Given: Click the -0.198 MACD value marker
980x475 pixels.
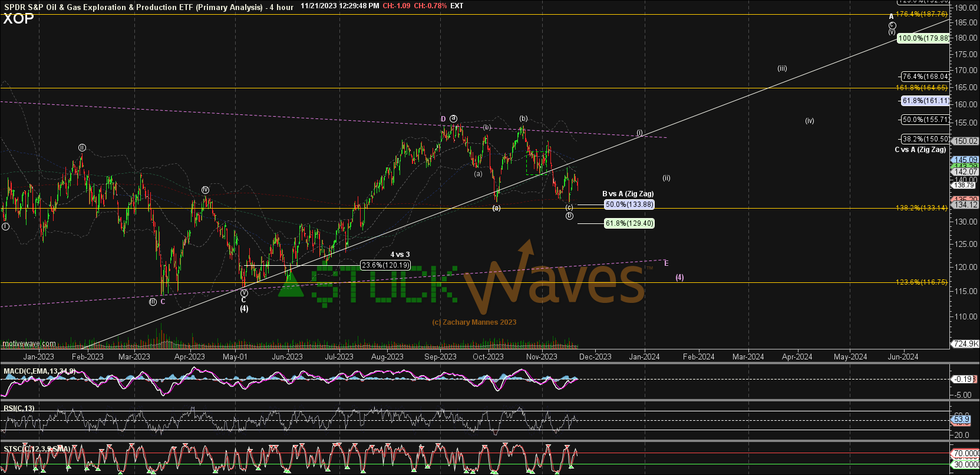Looking at the screenshot, I should click(x=965, y=380).
